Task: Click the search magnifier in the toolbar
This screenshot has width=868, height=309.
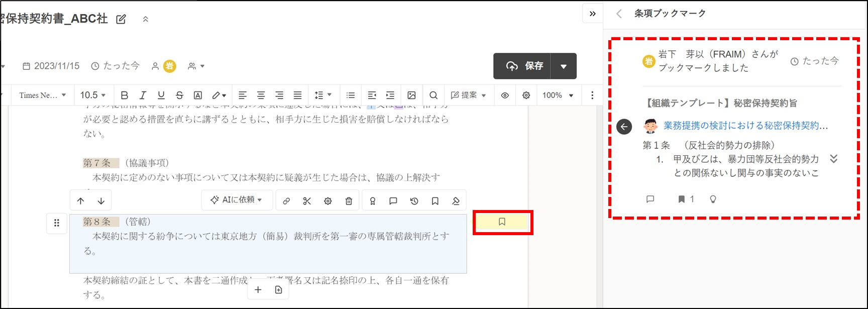Action: click(x=433, y=95)
